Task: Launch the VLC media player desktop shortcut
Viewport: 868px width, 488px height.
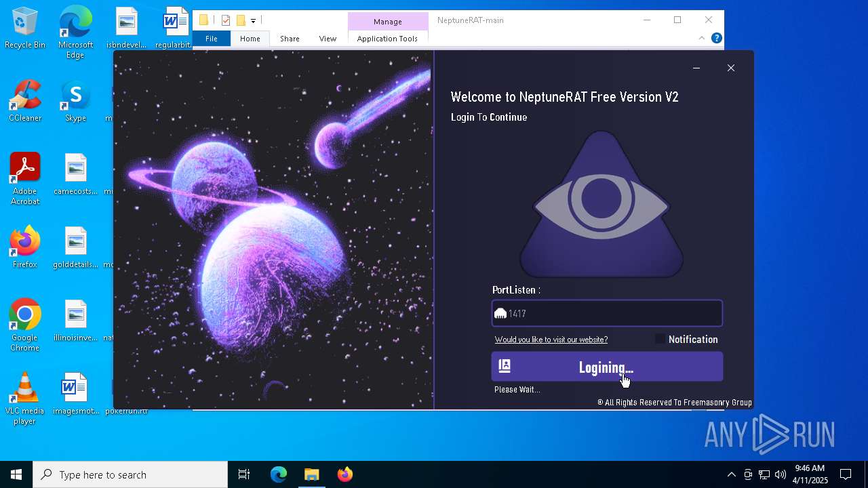Action: point(25,399)
